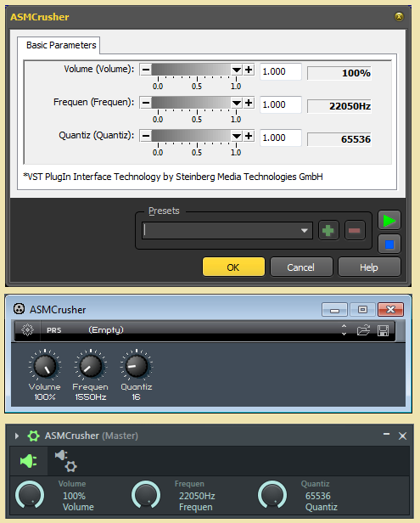The width and height of the screenshot is (420, 523).
Task: Click the plus button on Quantiz slider
Action: click(x=249, y=136)
